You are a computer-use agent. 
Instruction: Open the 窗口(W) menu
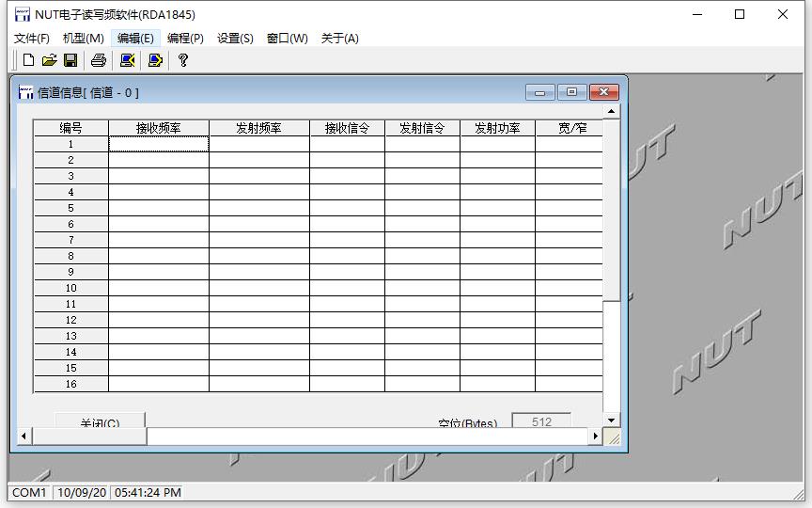pyautogui.click(x=287, y=39)
